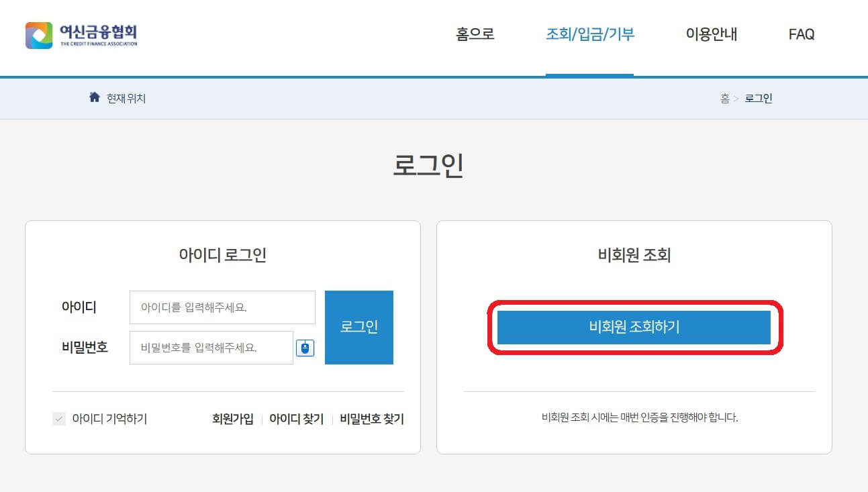Click the 아이디 로그인 heading
Viewport: 868px width, 492px height.
[x=223, y=255]
